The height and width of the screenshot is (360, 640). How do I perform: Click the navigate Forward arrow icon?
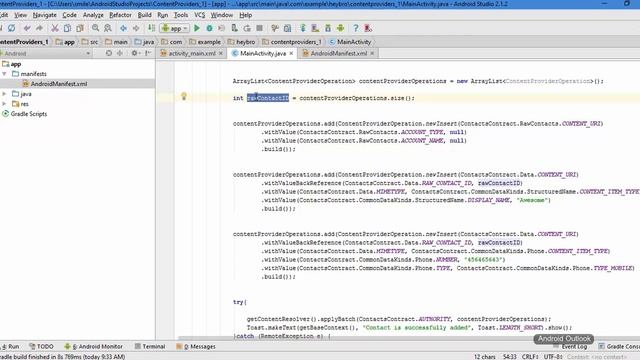click(136, 28)
